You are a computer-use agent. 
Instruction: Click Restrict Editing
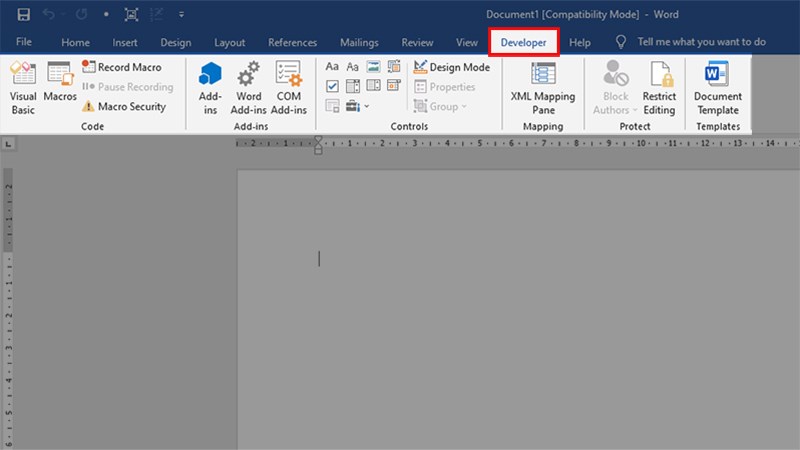point(659,86)
